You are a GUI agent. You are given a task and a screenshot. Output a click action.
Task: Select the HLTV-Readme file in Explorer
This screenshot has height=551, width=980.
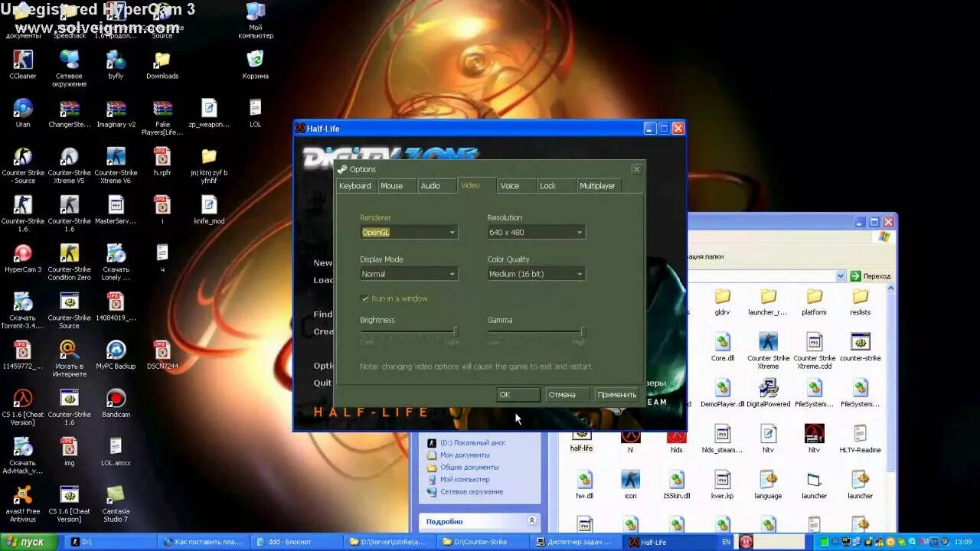pos(860,439)
